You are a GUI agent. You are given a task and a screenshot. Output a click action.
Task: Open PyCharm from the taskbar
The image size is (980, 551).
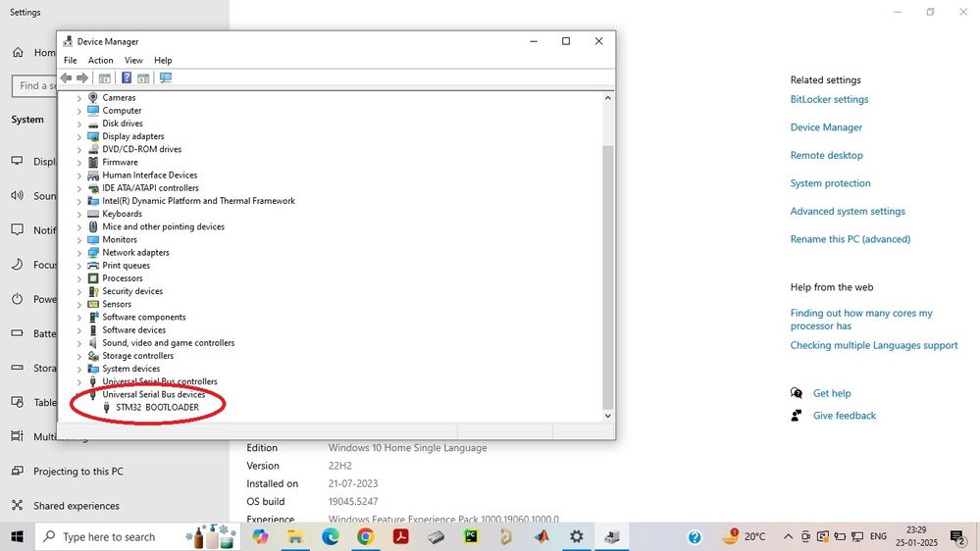(471, 536)
